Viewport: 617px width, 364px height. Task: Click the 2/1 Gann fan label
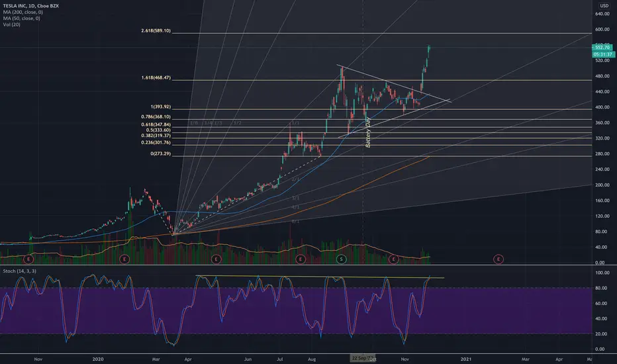click(x=295, y=179)
